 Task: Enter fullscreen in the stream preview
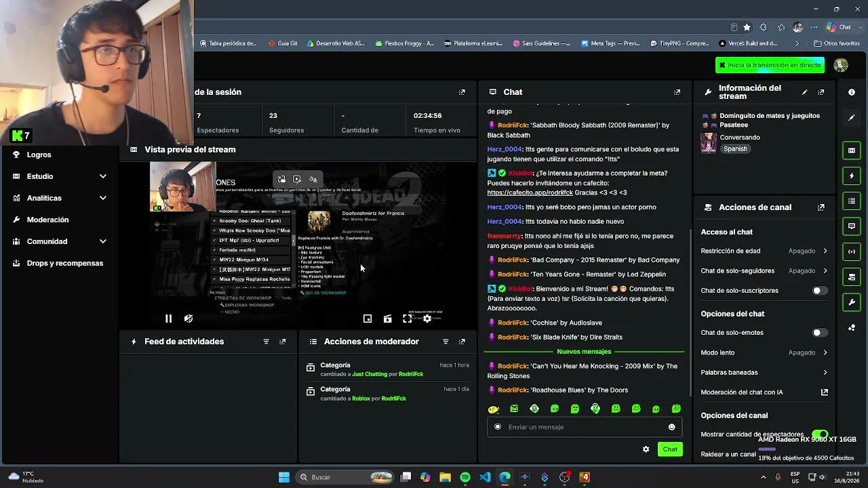407,319
